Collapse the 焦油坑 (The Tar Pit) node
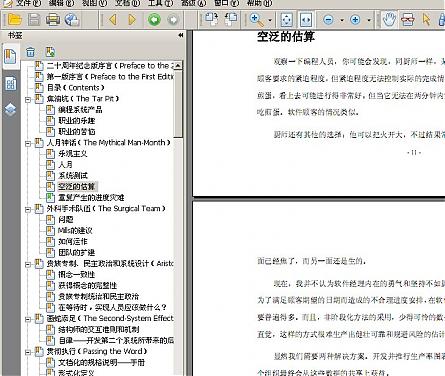This screenshot has height=376, width=445. 28,99
